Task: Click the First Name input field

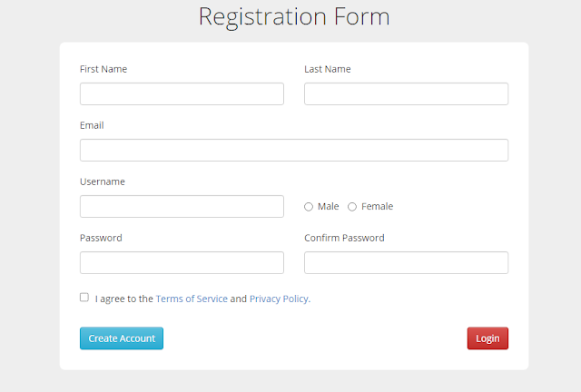Action: pyautogui.click(x=182, y=93)
